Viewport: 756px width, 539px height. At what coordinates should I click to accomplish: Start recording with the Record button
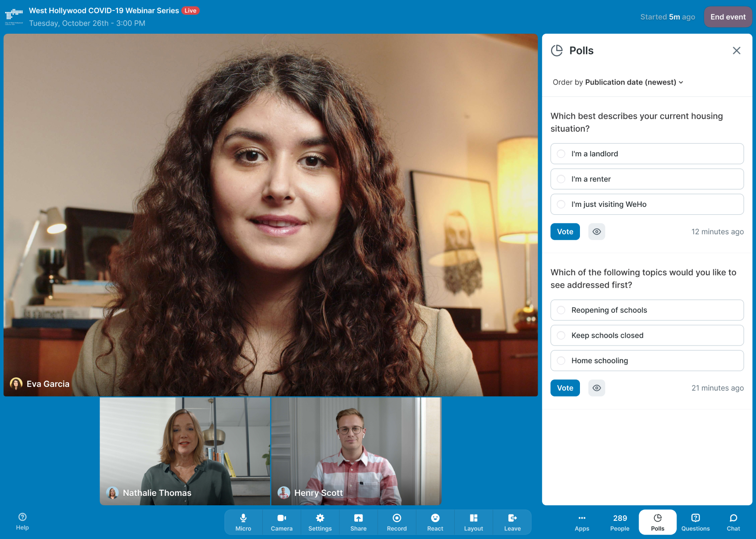point(397,522)
